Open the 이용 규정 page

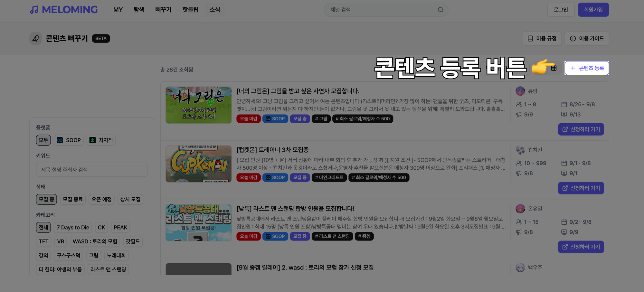coord(542,39)
